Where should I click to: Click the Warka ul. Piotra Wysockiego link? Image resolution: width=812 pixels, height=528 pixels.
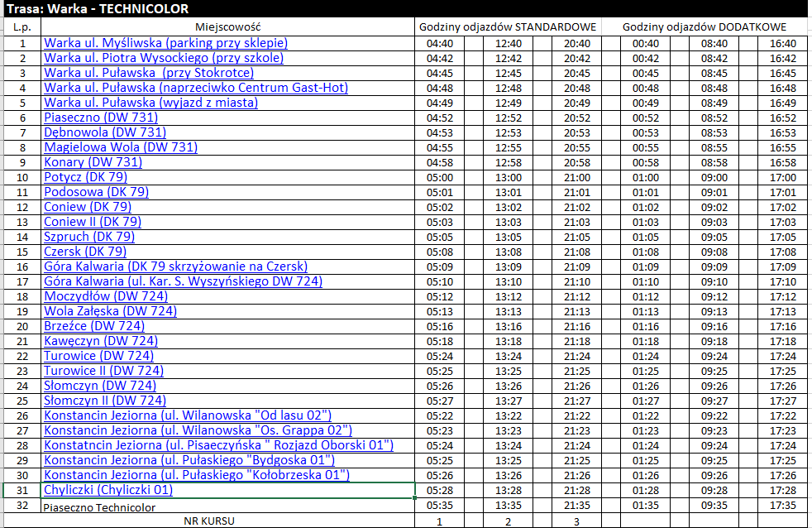(164, 58)
